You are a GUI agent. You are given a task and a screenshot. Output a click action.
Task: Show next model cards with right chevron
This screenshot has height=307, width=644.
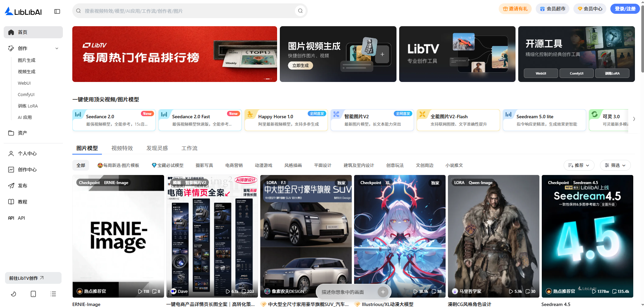pos(634,119)
